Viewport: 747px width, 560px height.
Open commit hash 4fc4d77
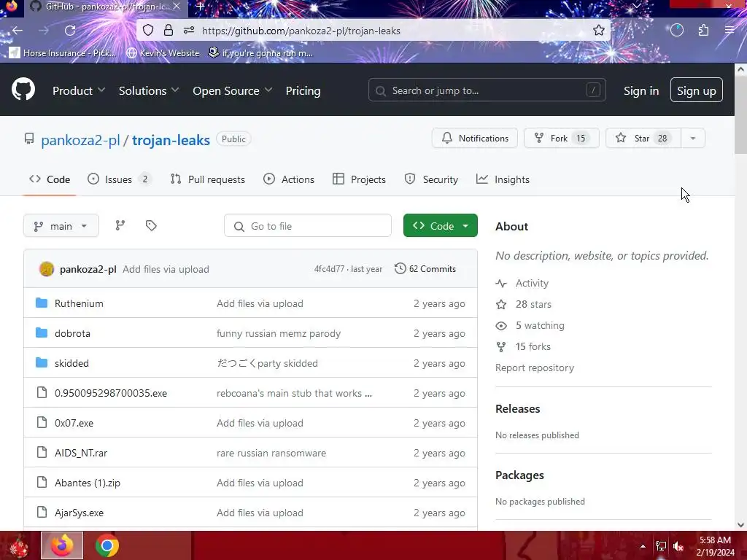(x=329, y=268)
